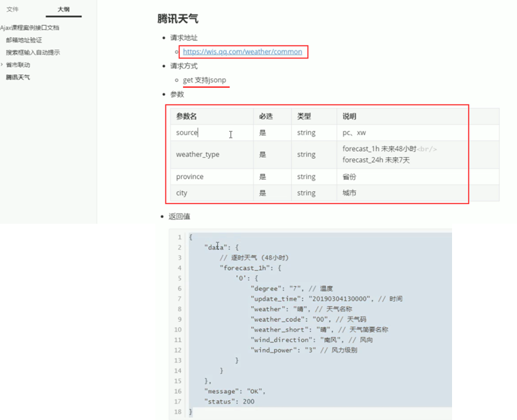517x420 pixels.
Task: Open 省市联动 outline entry
Action: click(x=18, y=64)
